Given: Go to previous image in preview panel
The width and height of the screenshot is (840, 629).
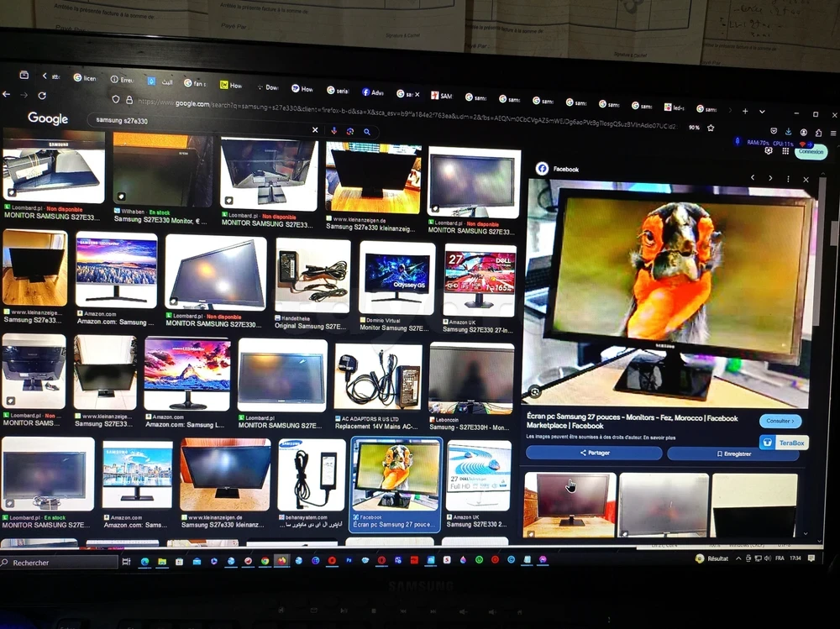Looking at the screenshot, I should coord(753,178).
